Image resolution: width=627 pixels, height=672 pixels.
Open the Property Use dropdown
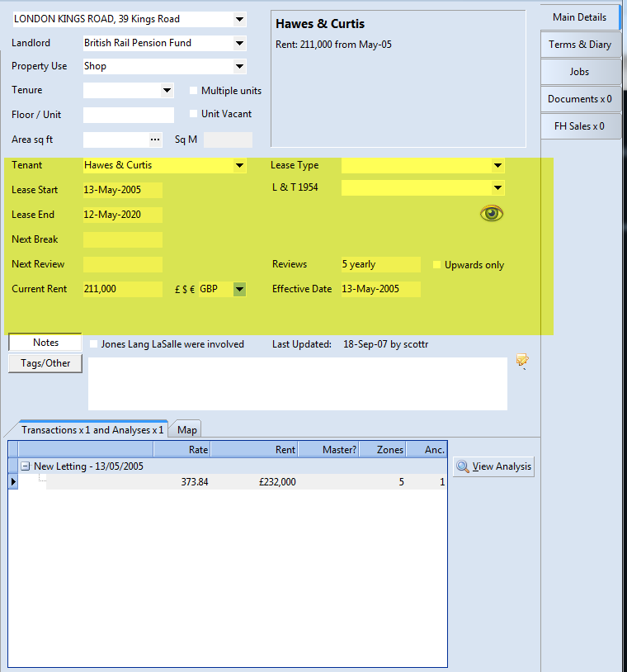[x=240, y=66]
